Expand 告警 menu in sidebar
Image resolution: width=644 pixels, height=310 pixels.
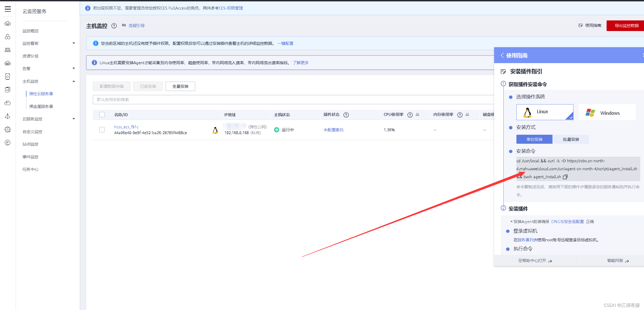click(74, 68)
